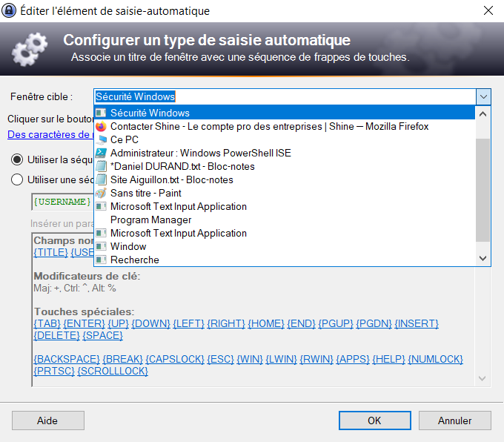
Task: Select the 'Utiliser une séquence' second radio button
Action: (x=16, y=179)
